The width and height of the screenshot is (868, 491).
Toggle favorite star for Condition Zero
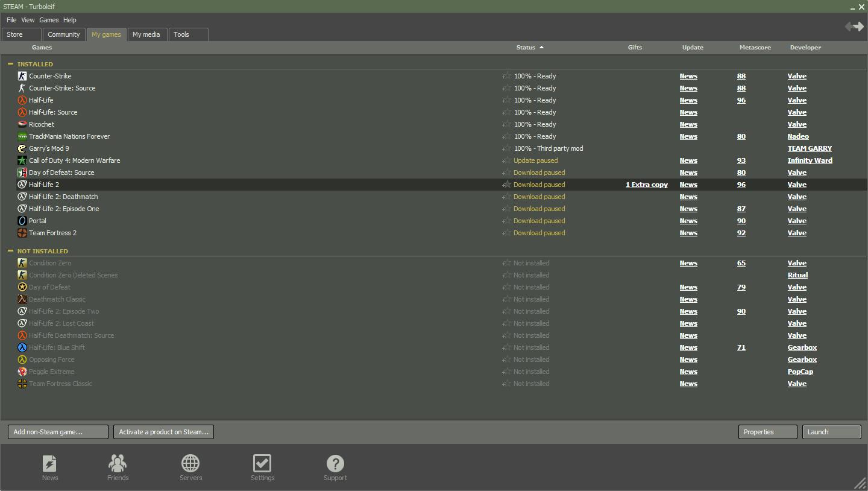pyautogui.click(x=507, y=263)
